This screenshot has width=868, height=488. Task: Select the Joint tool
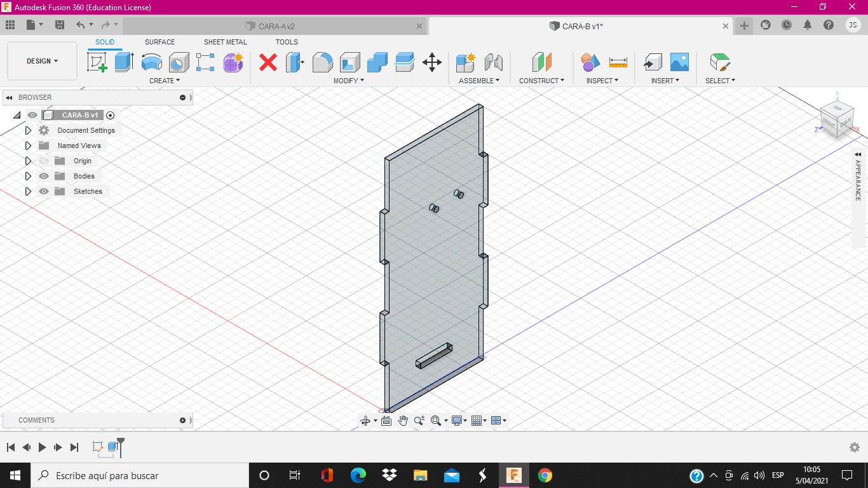[493, 62]
